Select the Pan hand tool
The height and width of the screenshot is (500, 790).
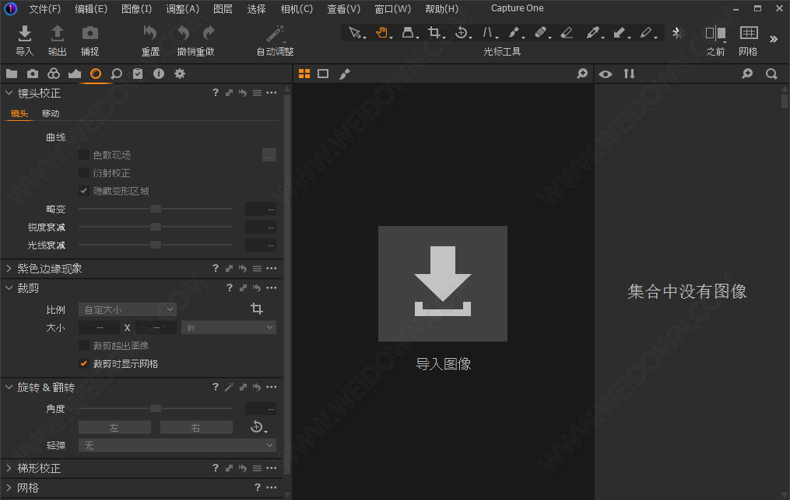point(382,33)
